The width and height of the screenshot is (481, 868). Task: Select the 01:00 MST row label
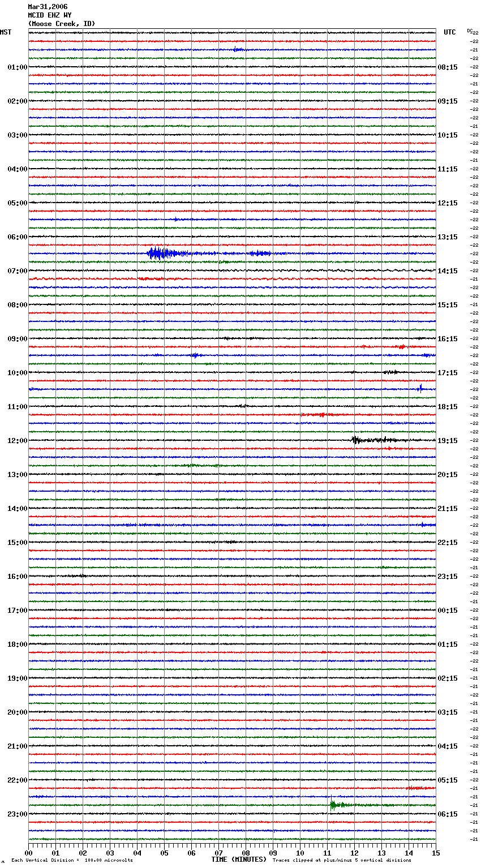tap(18, 67)
